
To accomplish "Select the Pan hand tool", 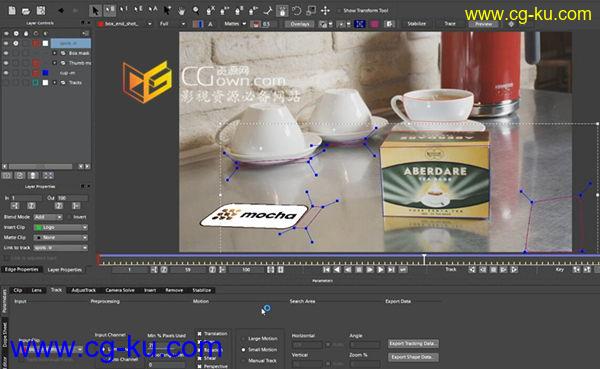I will tap(181, 11).
